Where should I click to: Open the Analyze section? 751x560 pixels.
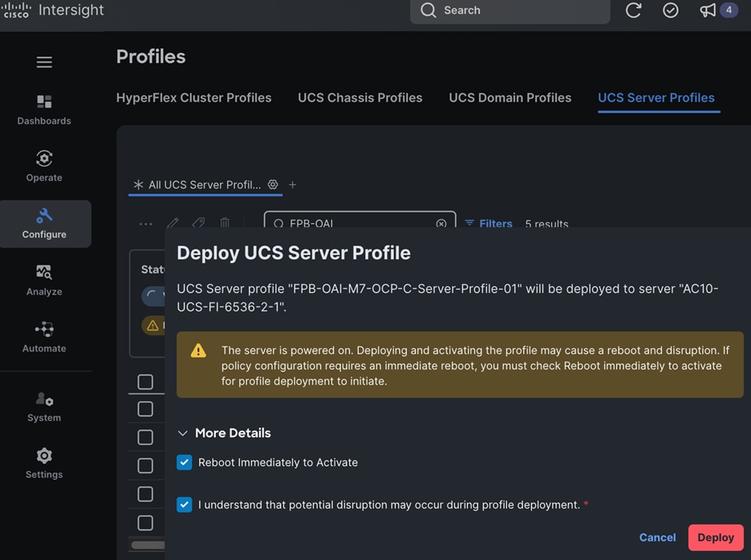[x=44, y=280]
